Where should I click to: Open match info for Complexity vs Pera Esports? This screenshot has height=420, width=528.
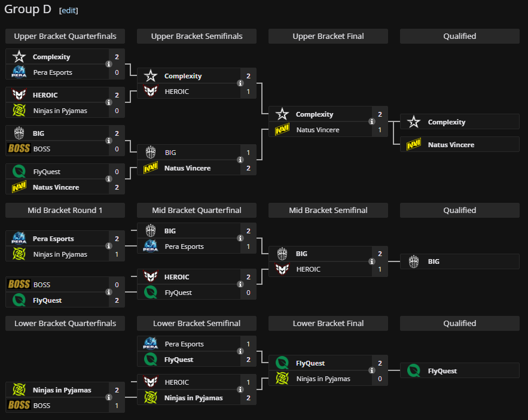click(108, 65)
